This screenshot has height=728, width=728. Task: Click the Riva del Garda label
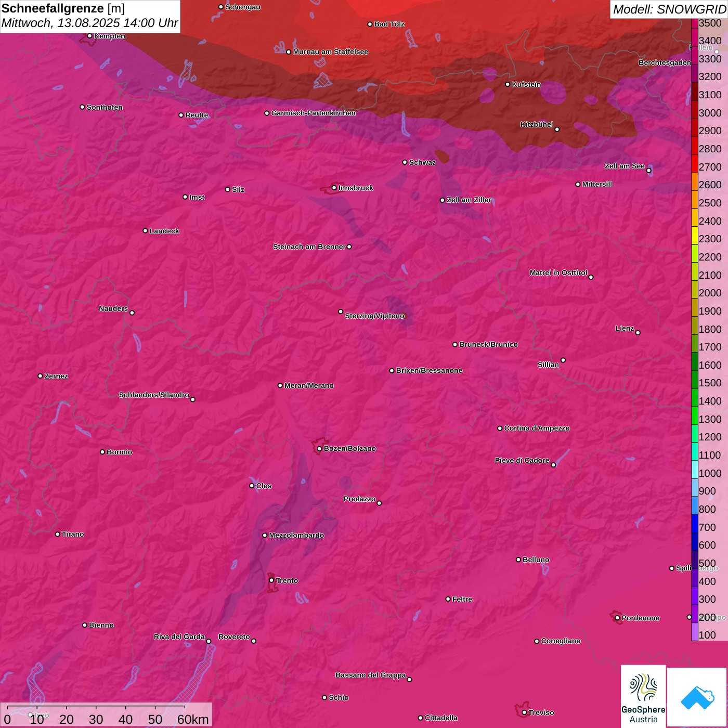pos(179,636)
